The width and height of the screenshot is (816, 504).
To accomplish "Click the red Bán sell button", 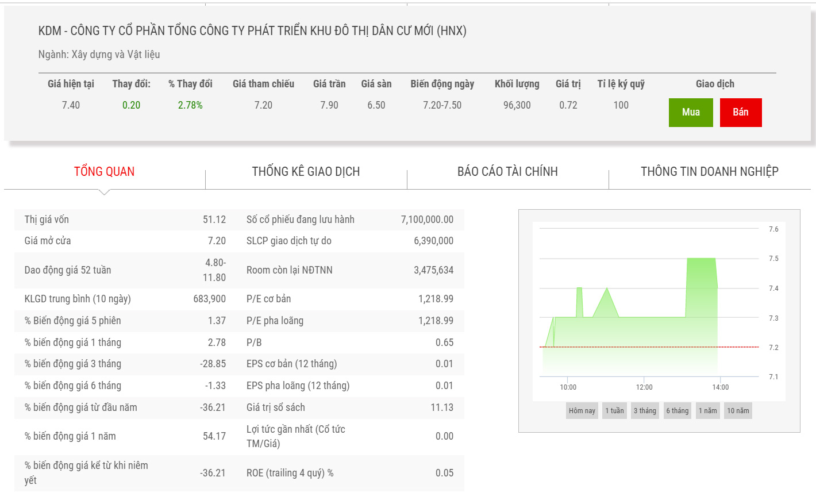I will pyautogui.click(x=740, y=112).
